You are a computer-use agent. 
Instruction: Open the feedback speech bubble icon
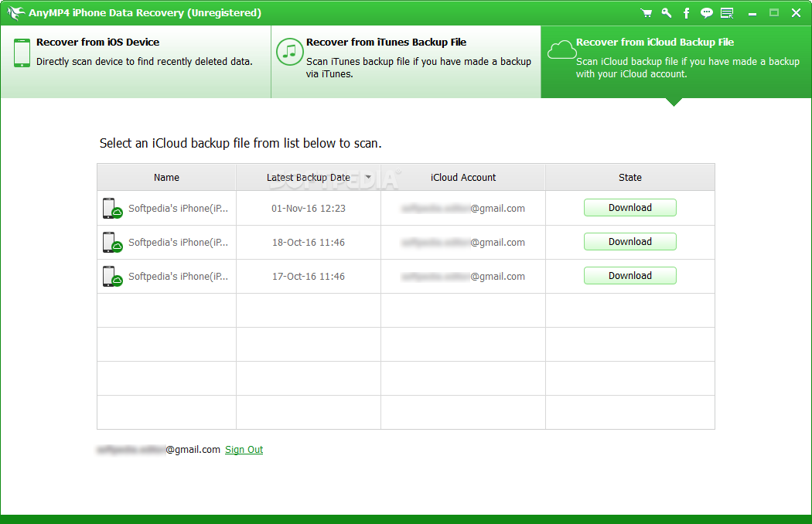[706, 13]
